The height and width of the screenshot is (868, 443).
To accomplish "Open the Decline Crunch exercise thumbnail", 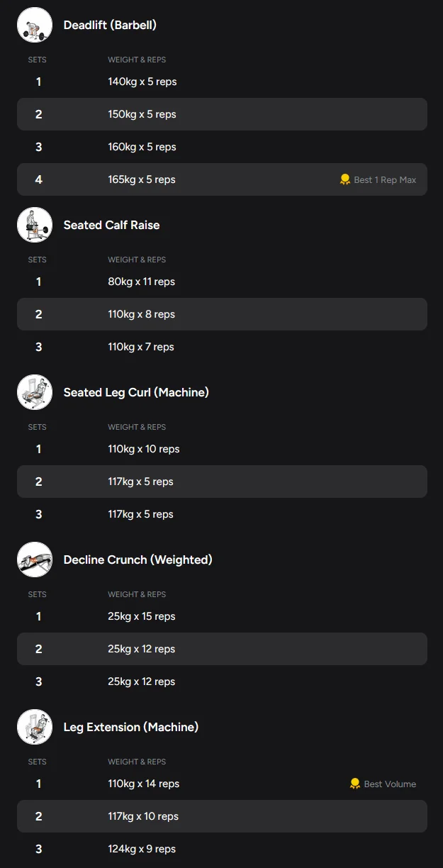I will 35,560.
